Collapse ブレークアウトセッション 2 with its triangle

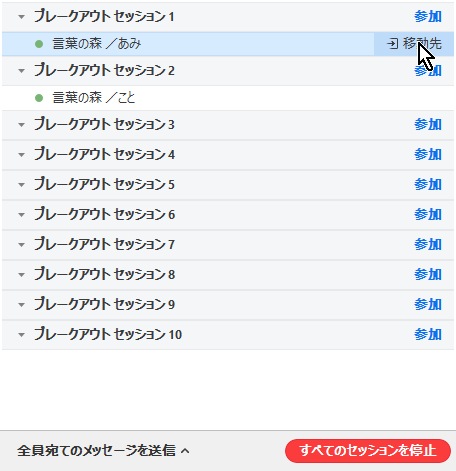tap(22, 71)
